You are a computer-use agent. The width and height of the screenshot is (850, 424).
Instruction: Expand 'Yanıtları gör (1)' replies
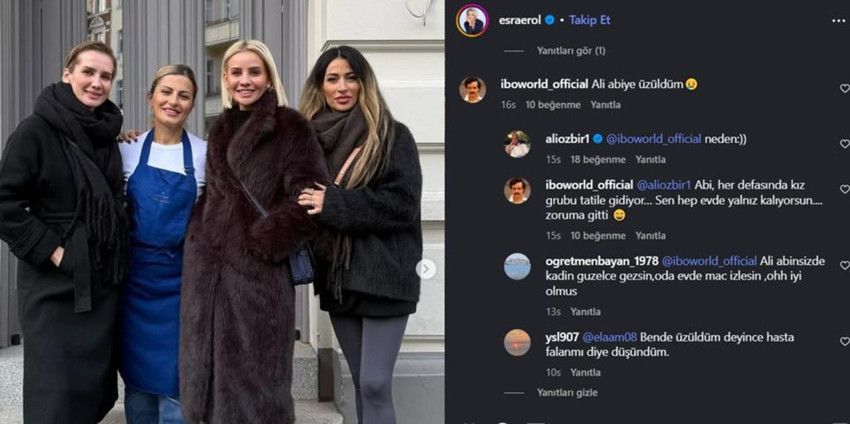571,50
